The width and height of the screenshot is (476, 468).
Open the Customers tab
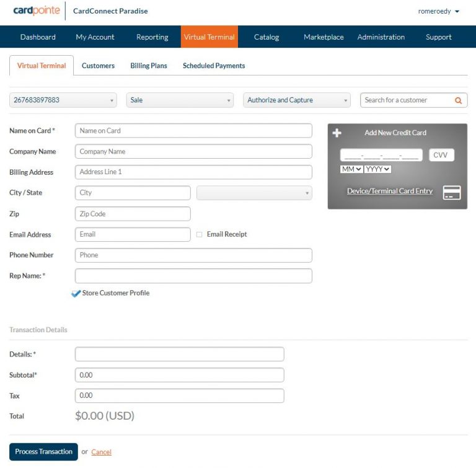click(98, 66)
